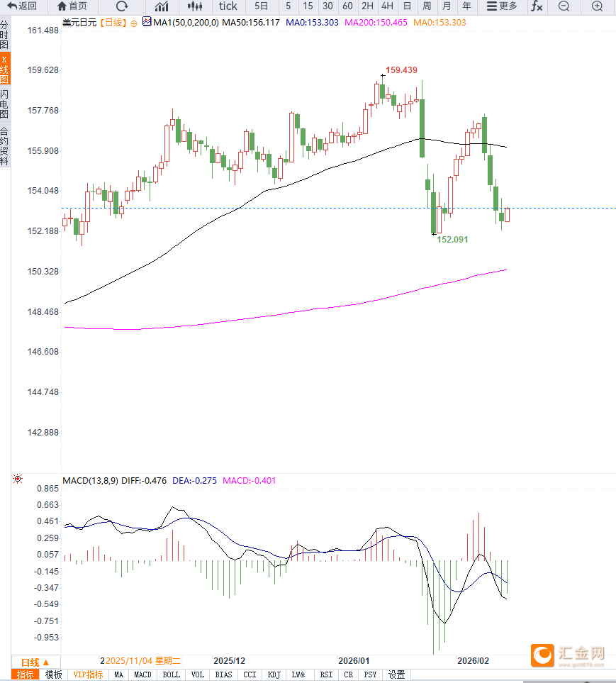Select the KDJ indicator tab
The width and height of the screenshot is (616, 683).
tap(274, 674)
